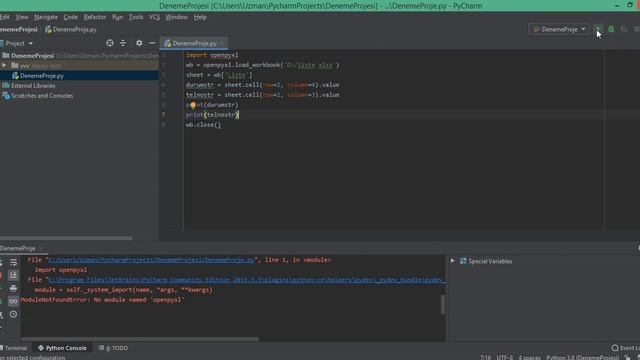The width and height of the screenshot is (640, 360).
Task: Click the locate-file target icon in Project panel
Action: click(110, 43)
